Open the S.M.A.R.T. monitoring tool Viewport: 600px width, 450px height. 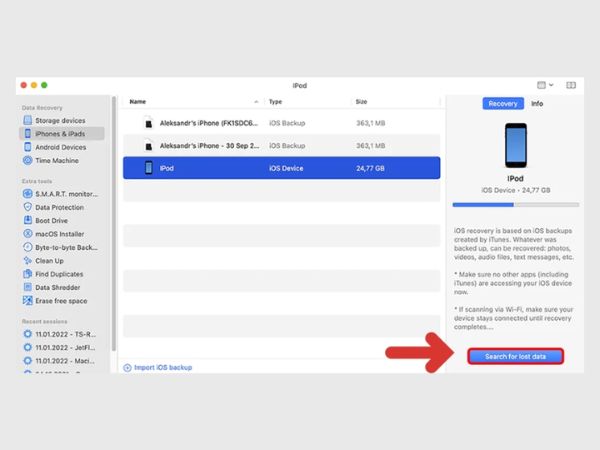pos(63,192)
